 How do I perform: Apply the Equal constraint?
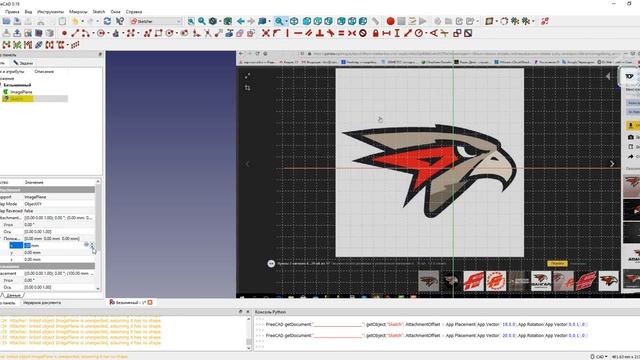tap(341, 33)
